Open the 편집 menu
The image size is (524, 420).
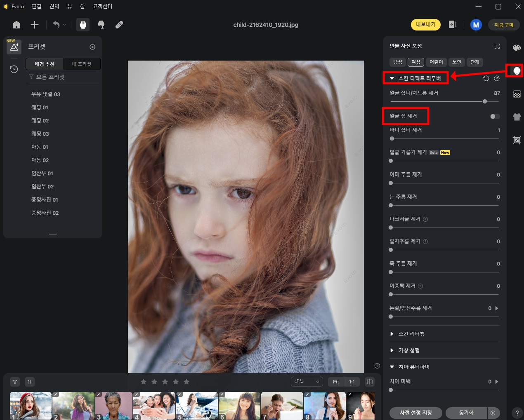pos(37,6)
